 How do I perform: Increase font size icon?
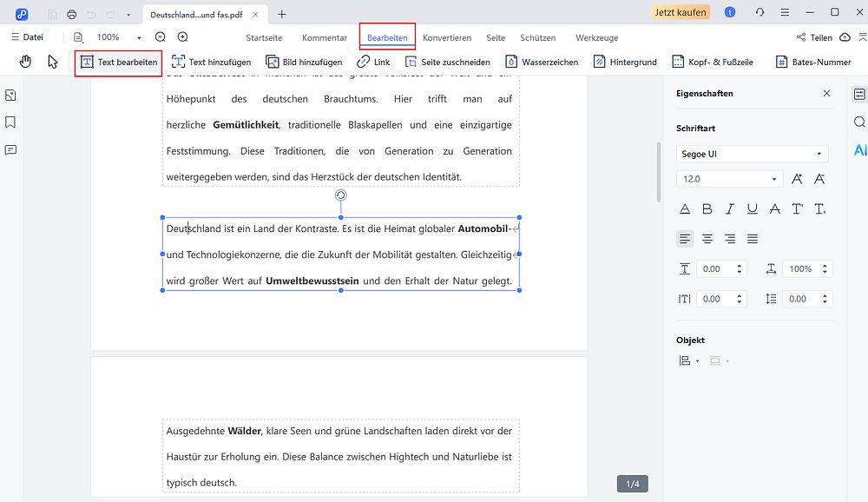[x=797, y=179]
